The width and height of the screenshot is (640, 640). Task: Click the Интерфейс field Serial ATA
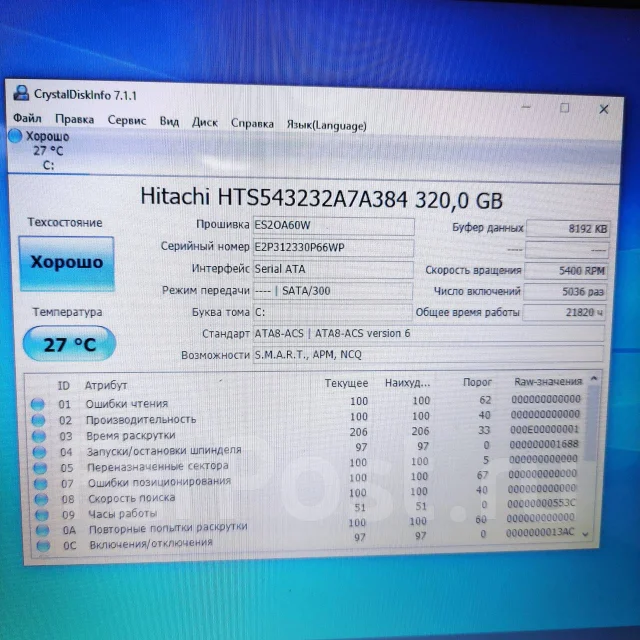[x=333, y=269]
